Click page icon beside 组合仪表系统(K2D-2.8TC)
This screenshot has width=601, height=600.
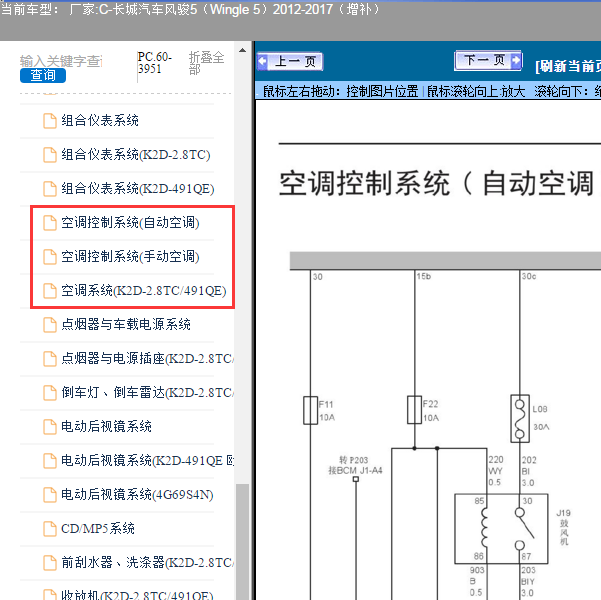[x=49, y=155]
